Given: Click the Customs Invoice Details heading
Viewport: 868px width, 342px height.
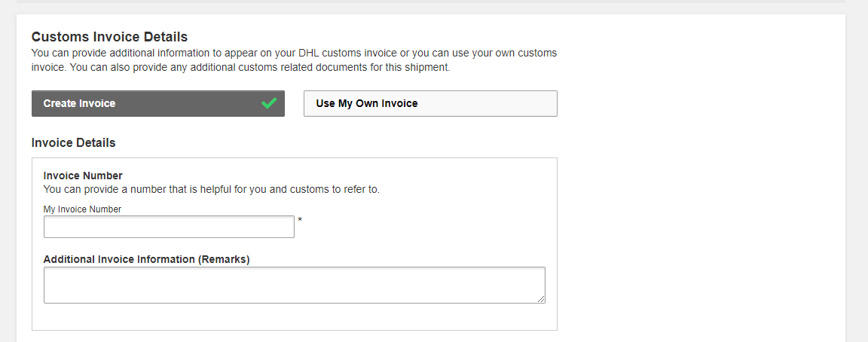Looking at the screenshot, I should tap(109, 37).
